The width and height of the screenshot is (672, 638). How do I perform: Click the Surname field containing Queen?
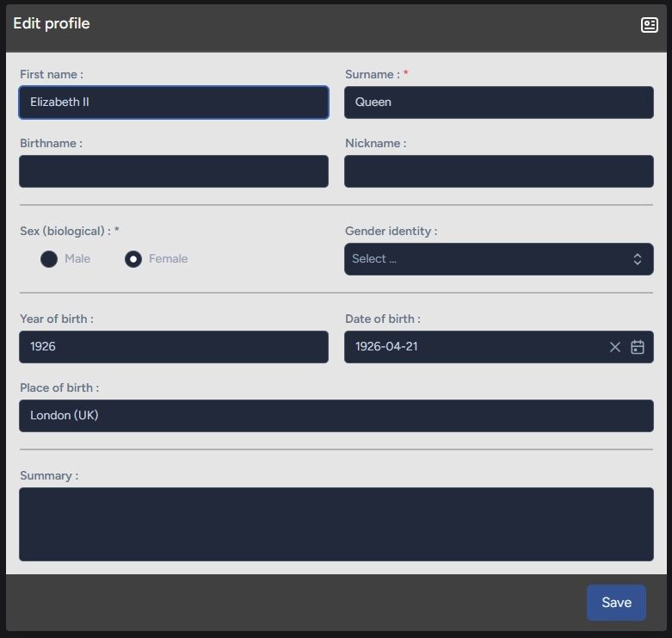(498, 102)
